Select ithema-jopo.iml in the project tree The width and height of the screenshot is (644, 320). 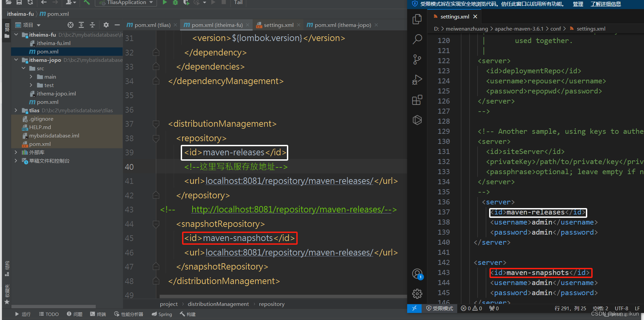pyautogui.click(x=56, y=93)
